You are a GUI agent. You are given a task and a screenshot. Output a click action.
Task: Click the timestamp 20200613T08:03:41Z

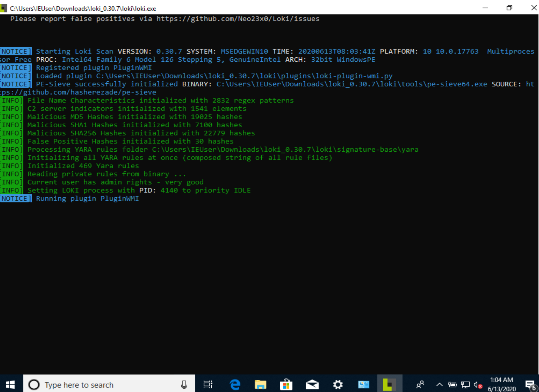pos(336,51)
